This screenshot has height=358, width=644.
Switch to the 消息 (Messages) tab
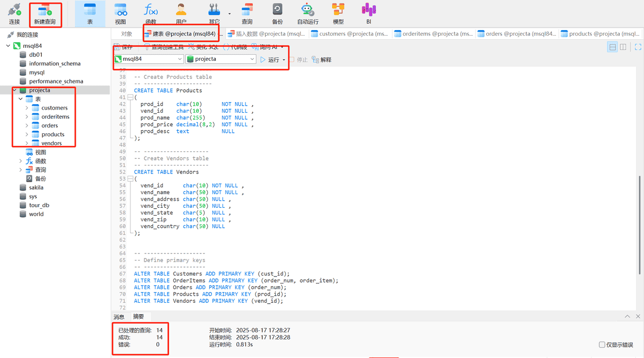119,317
